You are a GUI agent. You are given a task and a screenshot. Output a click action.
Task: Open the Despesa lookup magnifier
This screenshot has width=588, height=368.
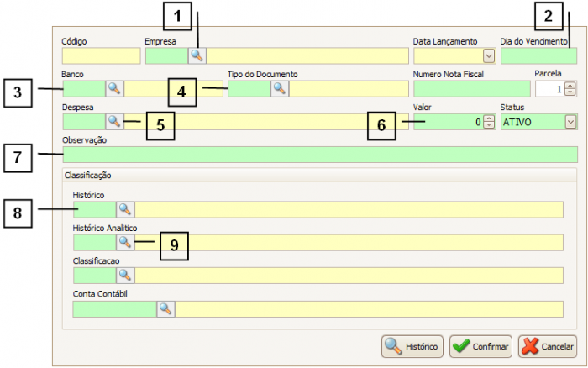pos(114,121)
